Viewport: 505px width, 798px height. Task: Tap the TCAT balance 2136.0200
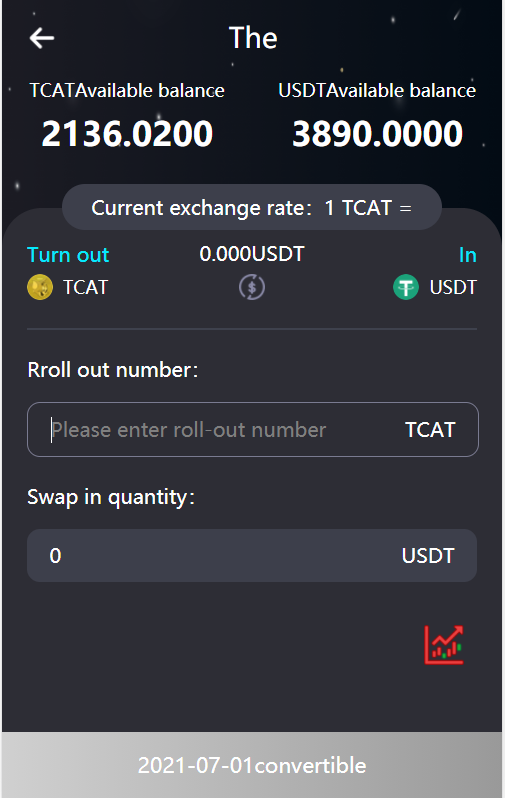click(127, 134)
